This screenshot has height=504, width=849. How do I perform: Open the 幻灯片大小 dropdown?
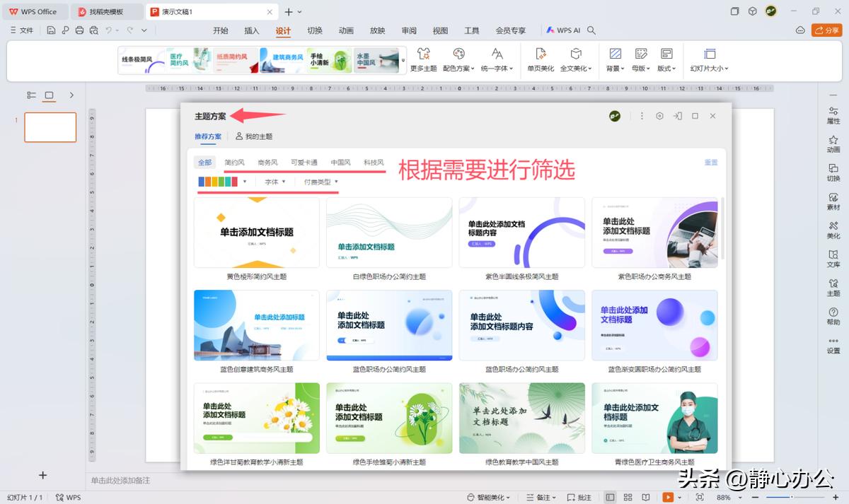(x=710, y=60)
